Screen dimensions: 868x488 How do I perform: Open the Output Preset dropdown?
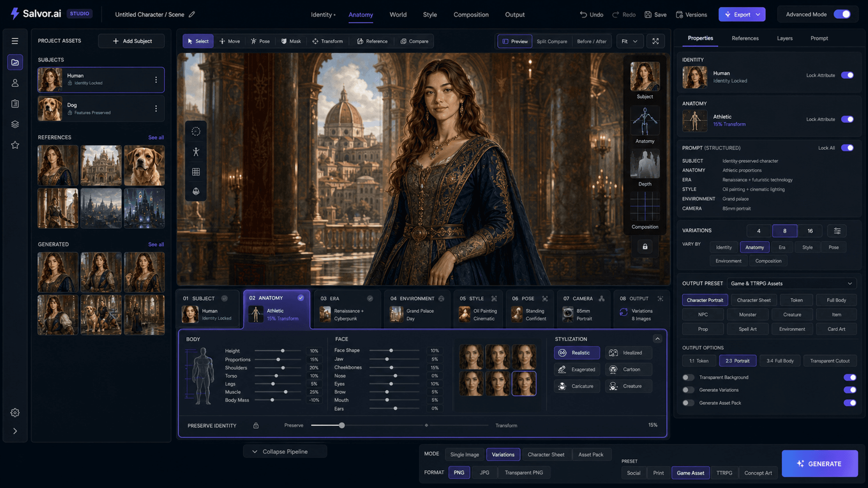(x=792, y=283)
